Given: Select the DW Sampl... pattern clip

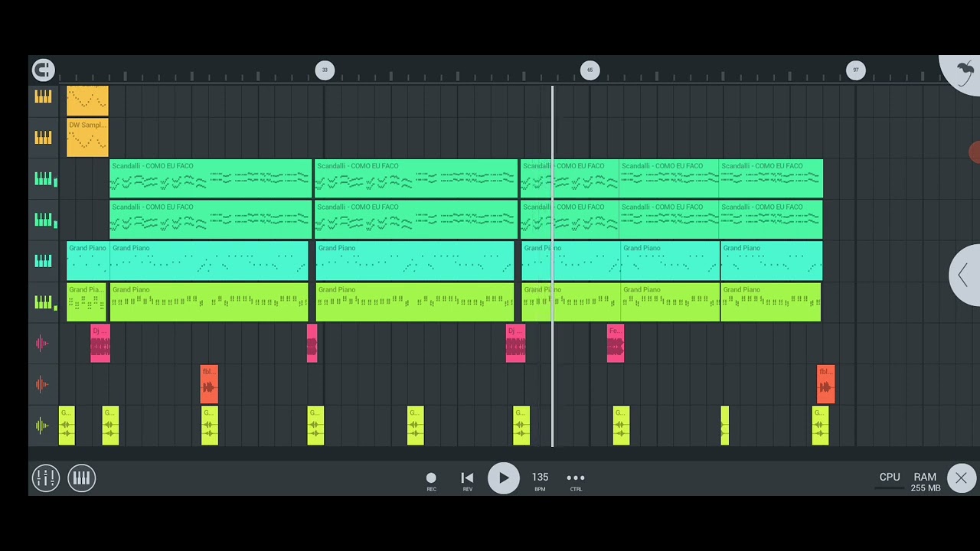Looking at the screenshot, I should click(87, 138).
